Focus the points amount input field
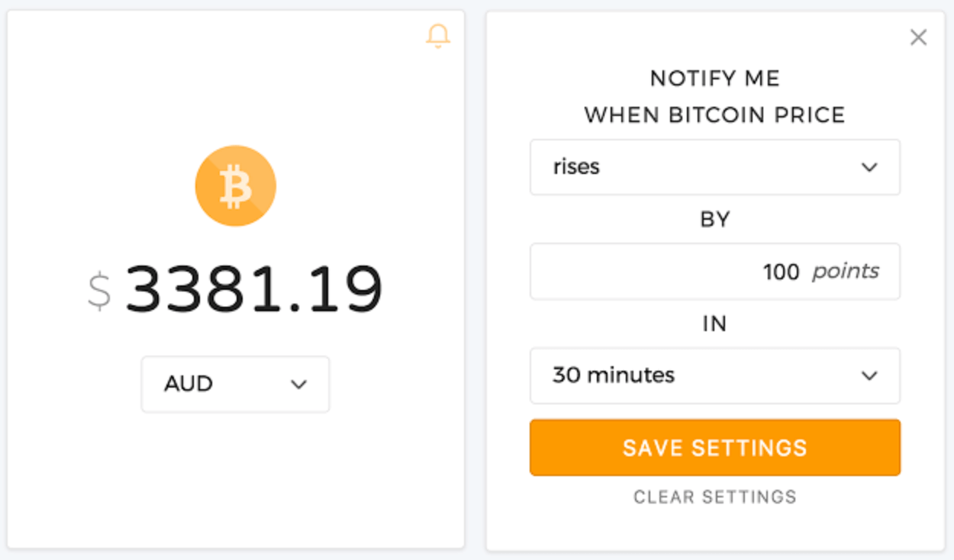 pyautogui.click(x=715, y=272)
